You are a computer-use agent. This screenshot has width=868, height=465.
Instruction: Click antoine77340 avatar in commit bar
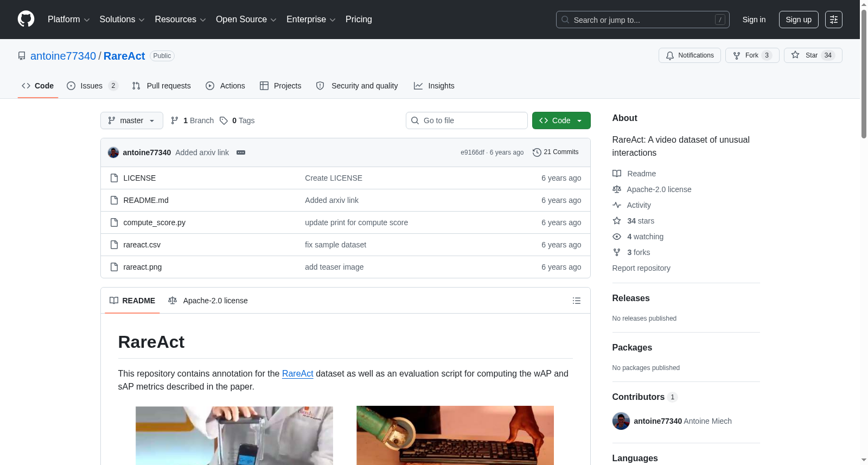pyautogui.click(x=113, y=152)
